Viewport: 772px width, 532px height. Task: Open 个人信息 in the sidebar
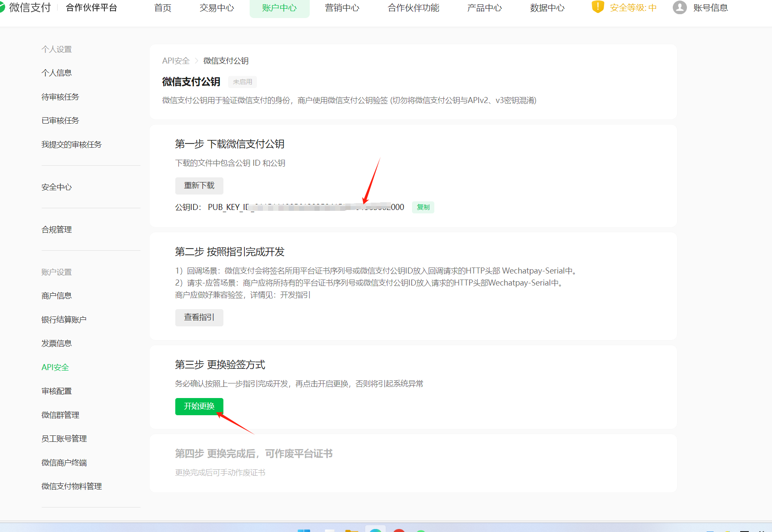click(57, 73)
